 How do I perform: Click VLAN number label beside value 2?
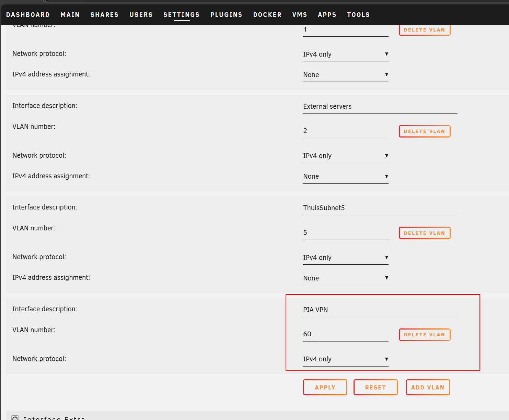[x=34, y=127]
